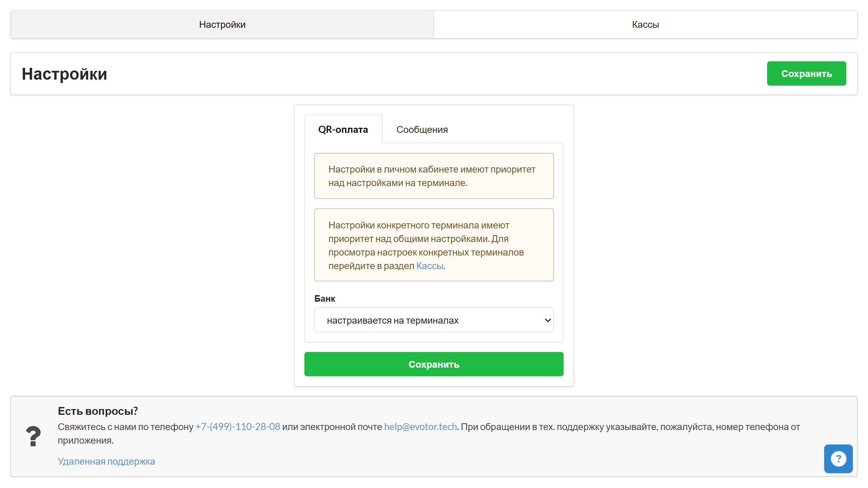868x488 pixels.
Task: Click the личный кабинет priority notice box
Action: point(433,176)
